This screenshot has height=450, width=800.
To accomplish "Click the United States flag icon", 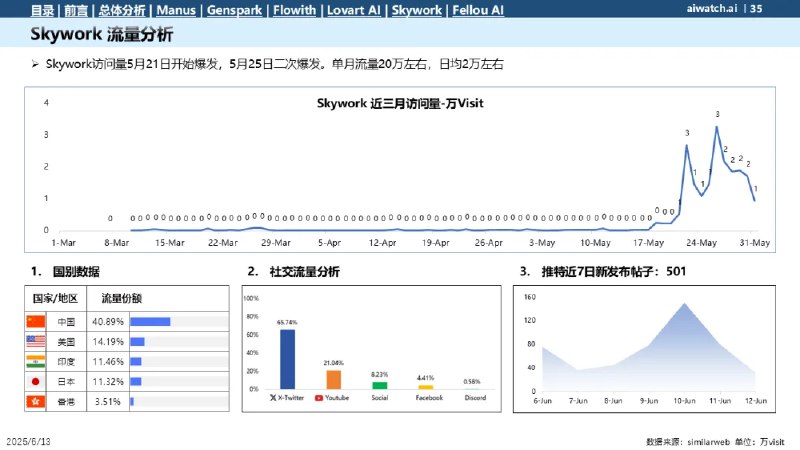I will 36,341.
